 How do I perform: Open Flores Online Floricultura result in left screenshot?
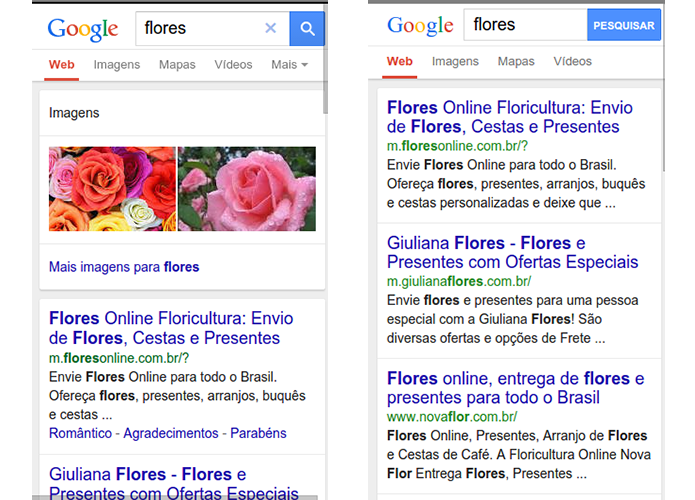pos(171,328)
